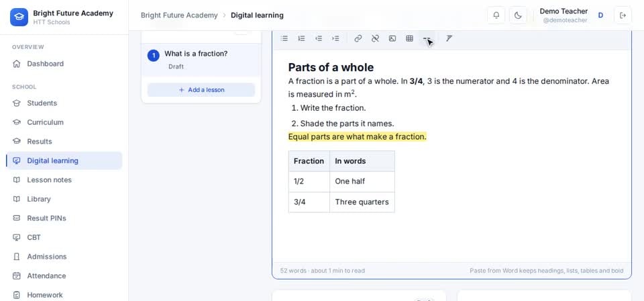
Task: Click Demo Teacher name label
Action: [x=563, y=11]
